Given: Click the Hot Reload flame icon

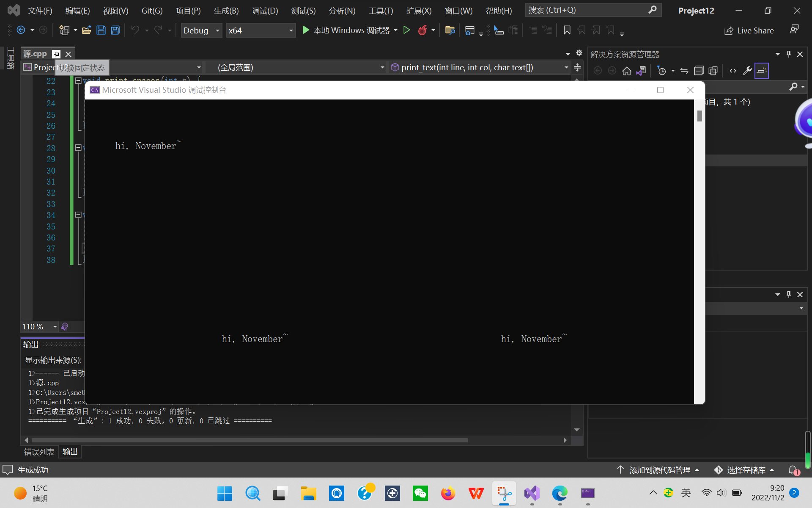Looking at the screenshot, I should click(422, 30).
